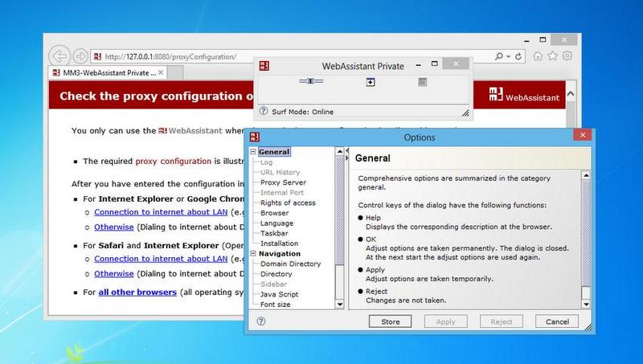
Task: Click up arrow of General description scrollbar
Action: (586, 175)
